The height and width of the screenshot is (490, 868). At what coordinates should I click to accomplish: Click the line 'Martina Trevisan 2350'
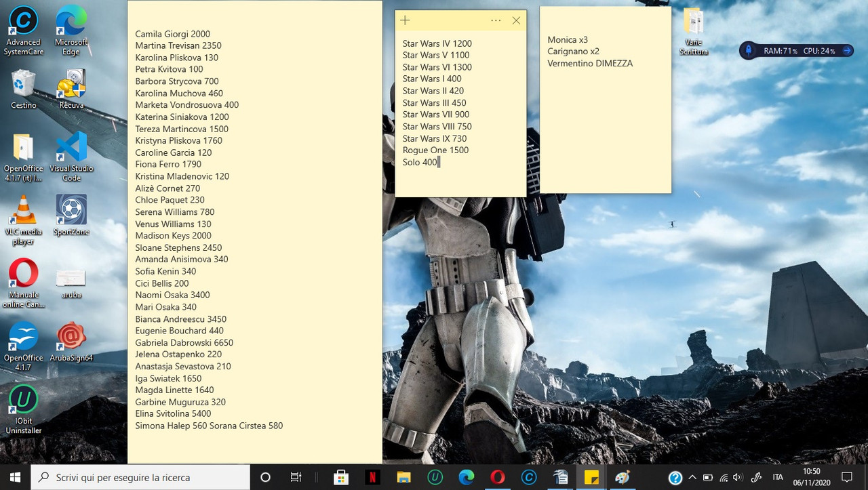point(178,45)
